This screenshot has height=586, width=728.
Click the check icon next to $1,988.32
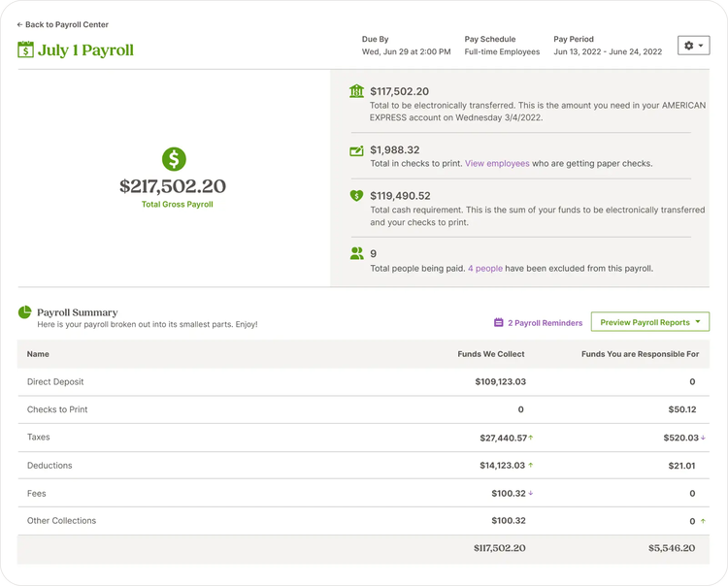(x=356, y=150)
